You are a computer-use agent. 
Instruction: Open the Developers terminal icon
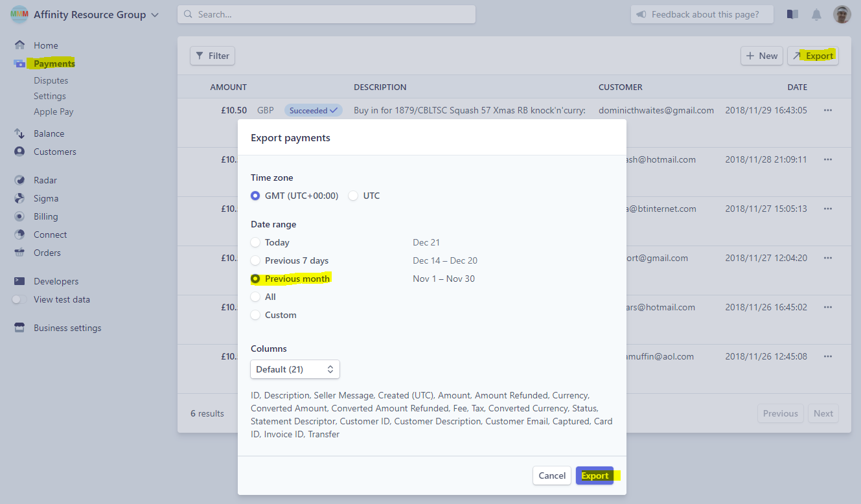[x=19, y=281]
